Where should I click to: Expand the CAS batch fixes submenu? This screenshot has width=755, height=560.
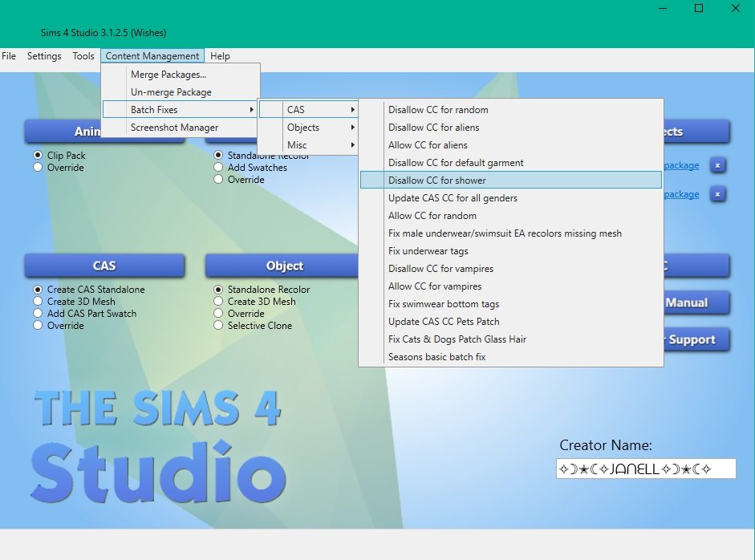(x=308, y=109)
